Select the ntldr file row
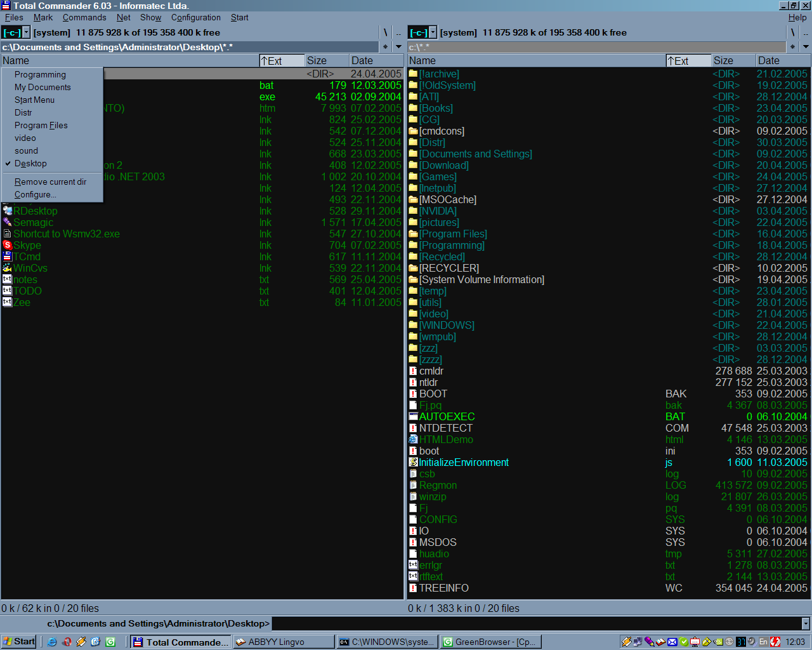 (x=608, y=383)
